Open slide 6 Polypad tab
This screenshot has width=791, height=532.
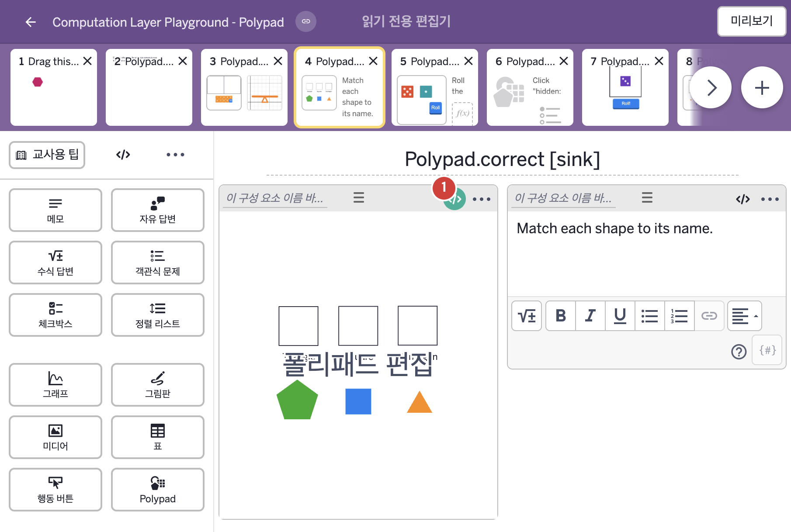530,87
